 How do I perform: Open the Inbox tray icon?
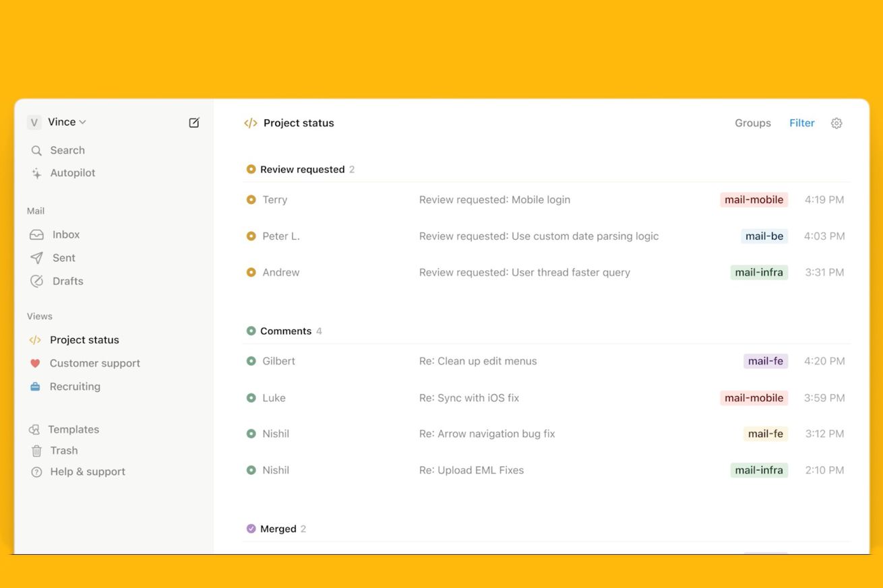pyautogui.click(x=36, y=235)
